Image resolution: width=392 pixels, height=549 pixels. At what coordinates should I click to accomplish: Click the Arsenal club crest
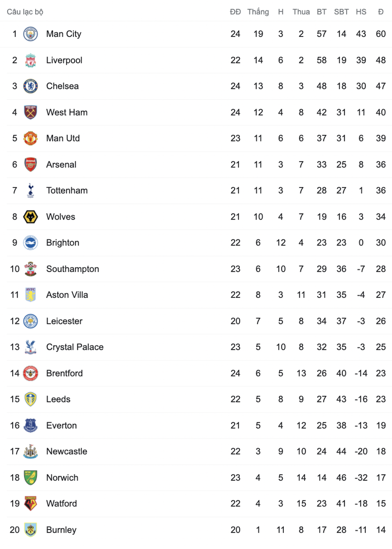pyautogui.click(x=31, y=165)
